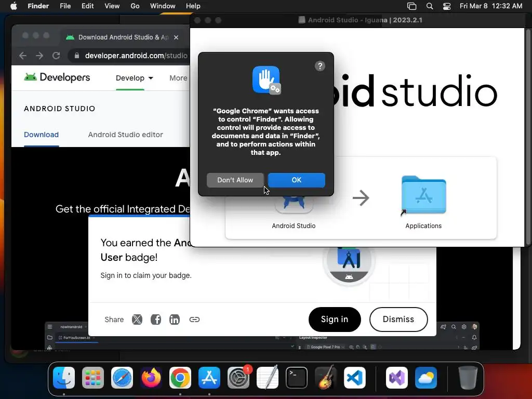Click the developer.android.com address bar
532x399 pixels.
[x=136, y=56]
